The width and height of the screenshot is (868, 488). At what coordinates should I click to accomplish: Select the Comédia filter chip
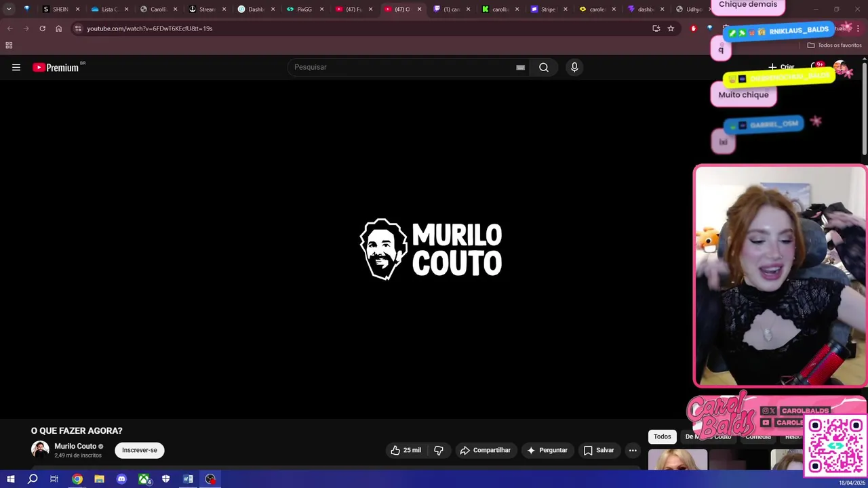click(x=758, y=436)
